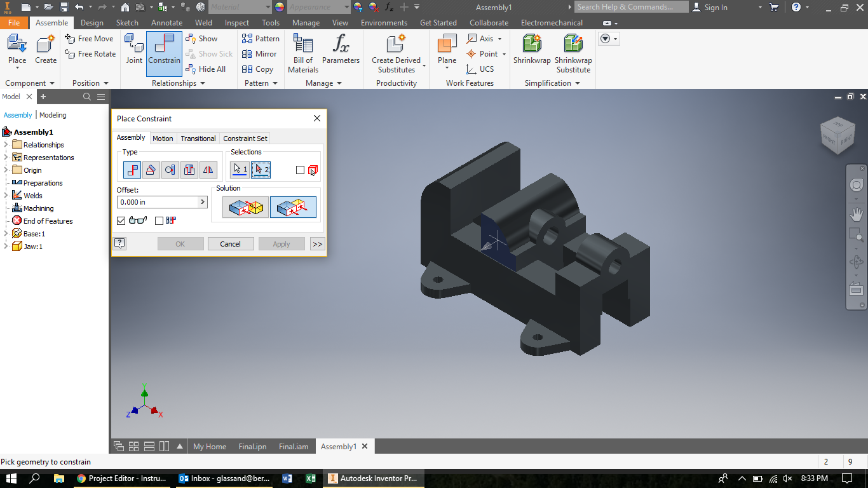Open Place Constraint help button
The width and height of the screenshot is (868, 488).
pyautogui.click(x=119, y=243)
